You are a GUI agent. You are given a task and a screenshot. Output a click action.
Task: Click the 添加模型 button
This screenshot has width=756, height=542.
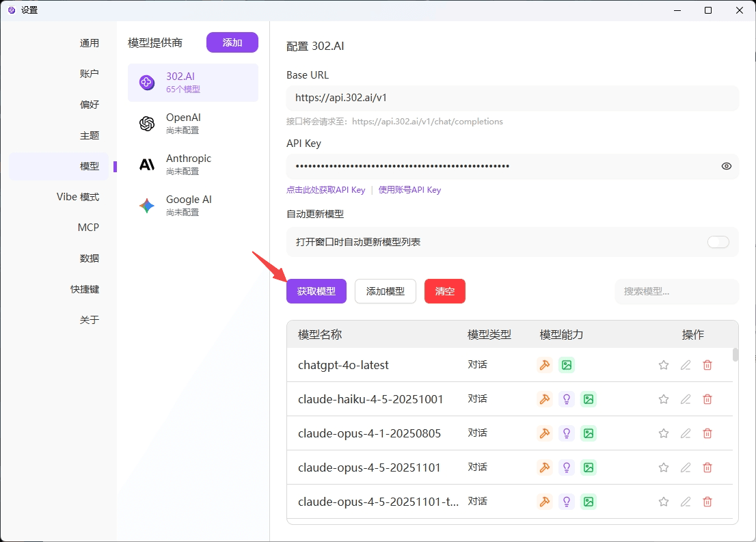[x=386, y=291]
